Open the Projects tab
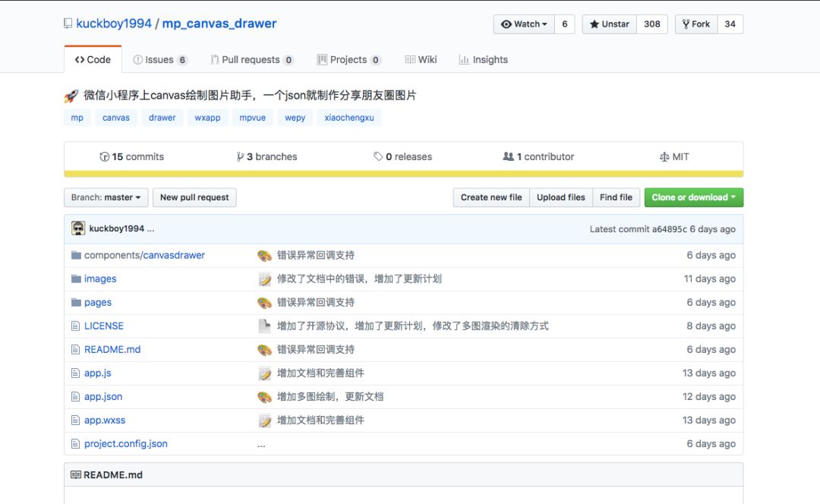Viewport: 820px width, 504px height. [348, 60]
